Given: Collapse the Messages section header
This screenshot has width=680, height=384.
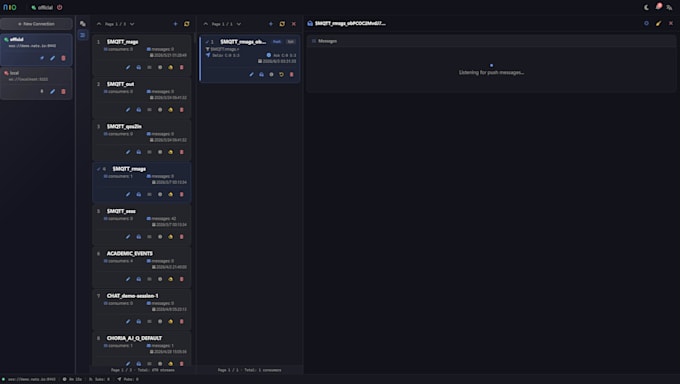Looking at the screenshot, I should (x=491, y=41).
